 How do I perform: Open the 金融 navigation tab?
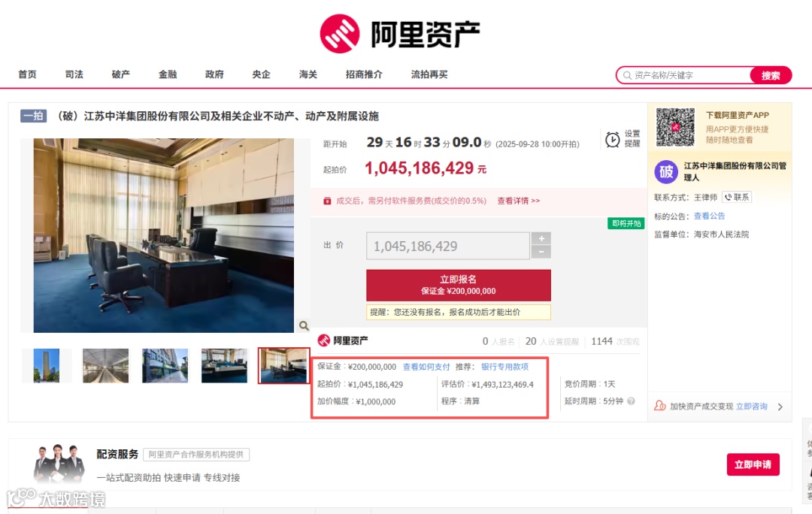tap(168, 74)
